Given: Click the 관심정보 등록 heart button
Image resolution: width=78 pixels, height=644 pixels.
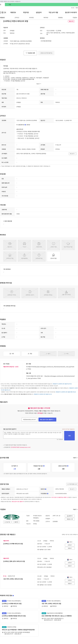Looking at the screenshot, I should coord(30,53).
